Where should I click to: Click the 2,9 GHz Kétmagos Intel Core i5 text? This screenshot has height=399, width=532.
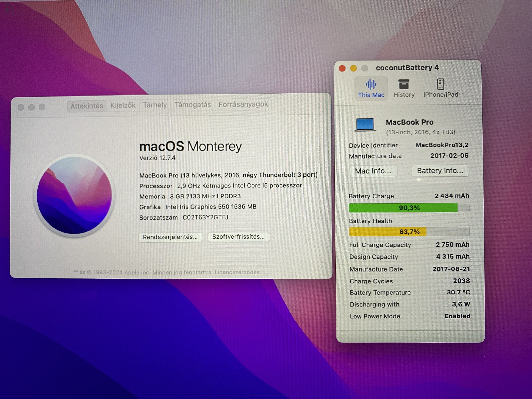click(x=239, y=186)
